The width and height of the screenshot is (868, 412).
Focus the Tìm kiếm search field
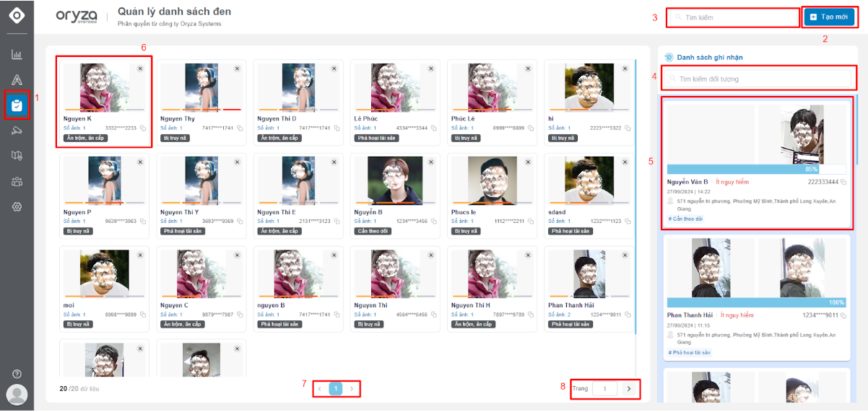click(x=732, y=17)
